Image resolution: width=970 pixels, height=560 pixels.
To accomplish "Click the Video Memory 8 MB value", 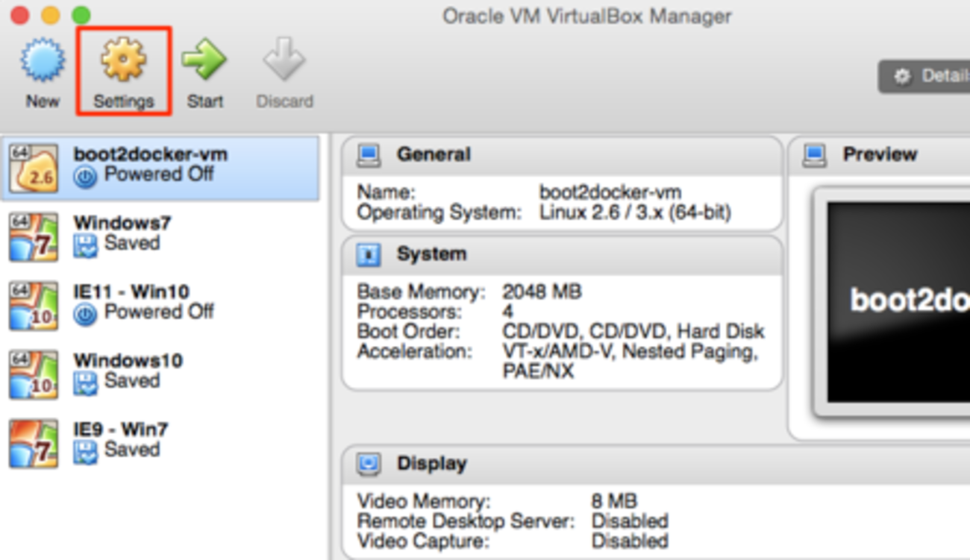I will tap(615, 501).
